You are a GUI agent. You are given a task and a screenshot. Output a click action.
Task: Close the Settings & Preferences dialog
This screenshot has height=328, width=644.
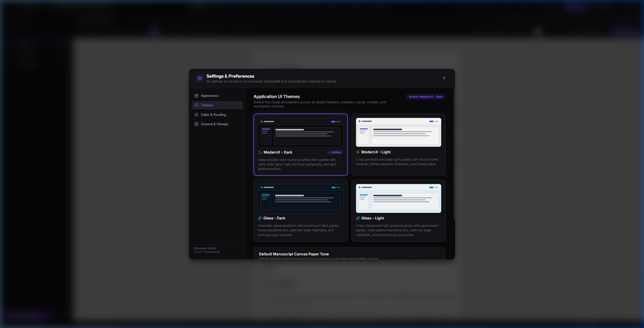coord(444,78)
